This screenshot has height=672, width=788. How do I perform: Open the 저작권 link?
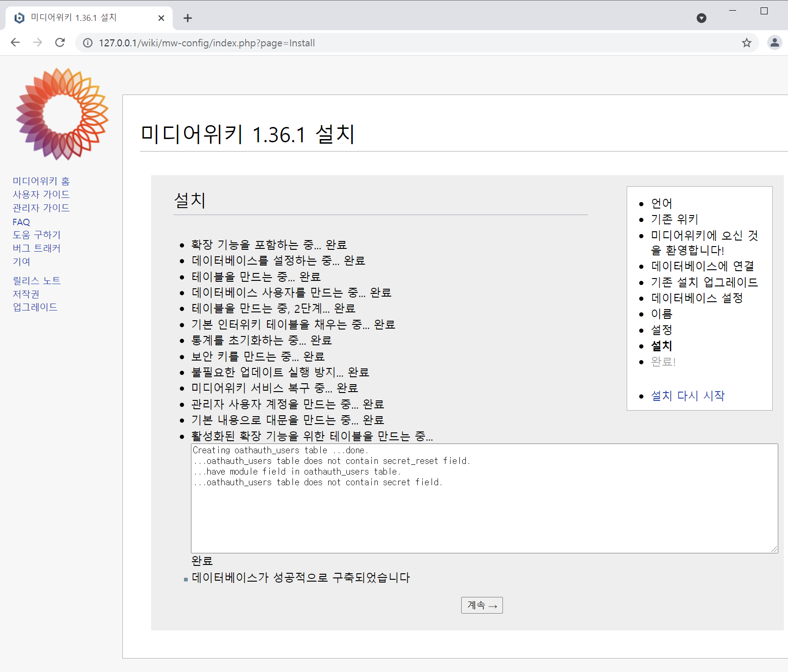(26, 294)
